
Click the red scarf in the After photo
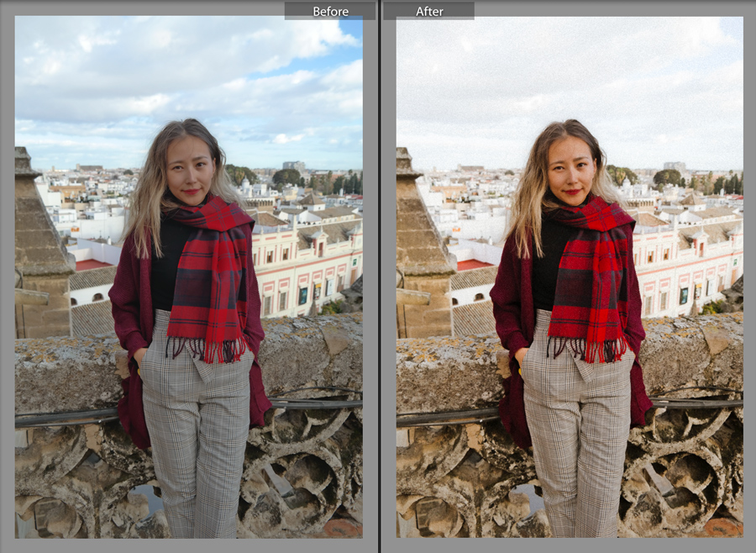click(x=588, y=269)
